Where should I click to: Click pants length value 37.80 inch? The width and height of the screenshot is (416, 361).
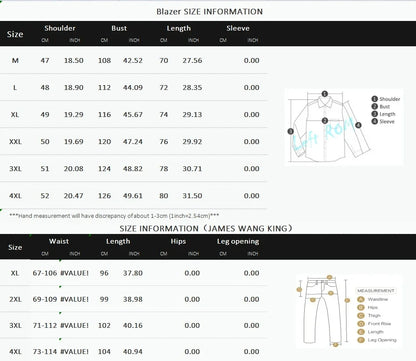coord(133,273)
